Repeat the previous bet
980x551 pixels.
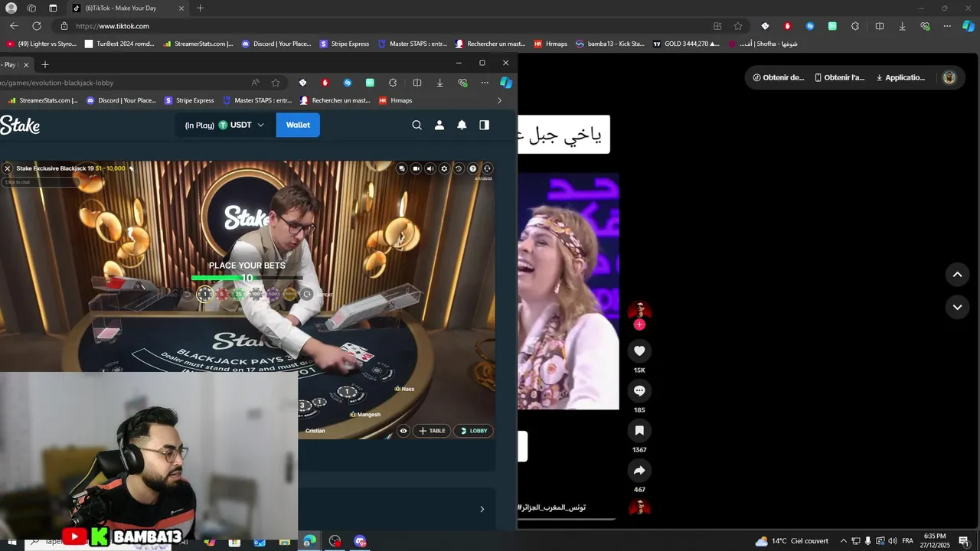point(308,294)
